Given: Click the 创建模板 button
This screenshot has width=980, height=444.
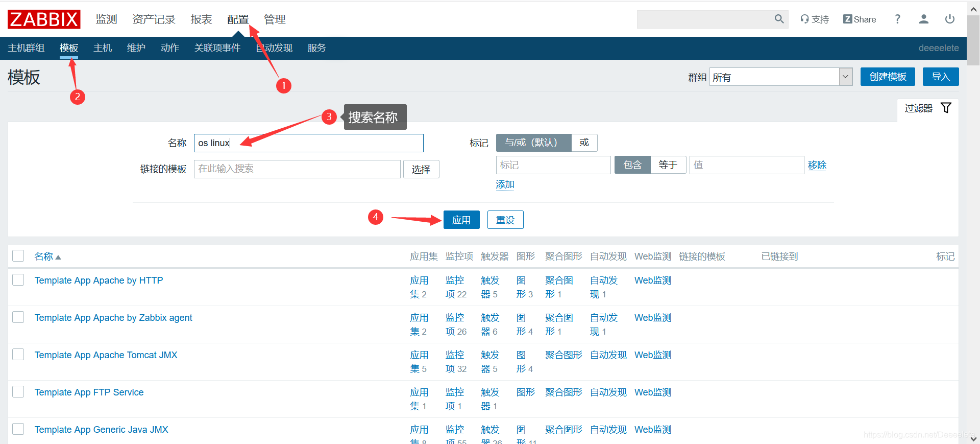Looking at the screenshot, I should 888,77.
